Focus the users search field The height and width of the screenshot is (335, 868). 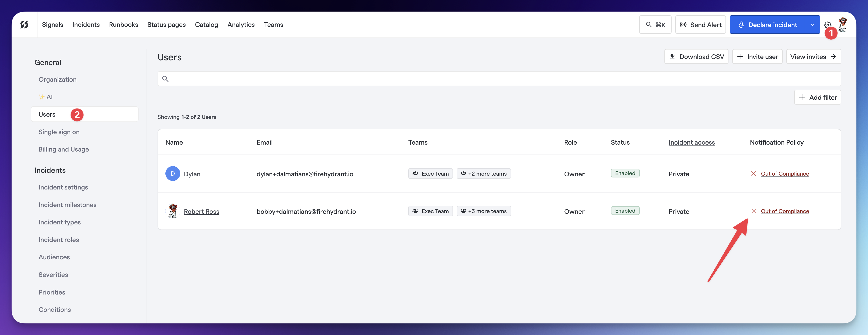click(x=499, y=78)
